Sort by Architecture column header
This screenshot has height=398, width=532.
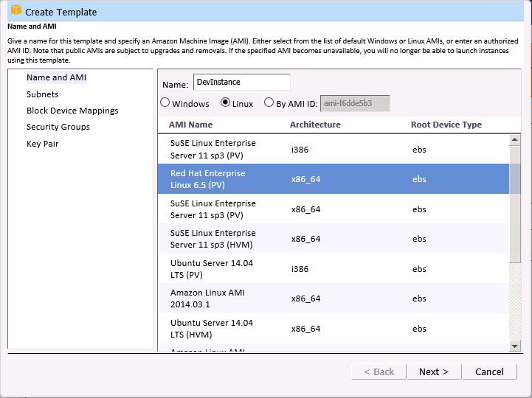(315, 125)
